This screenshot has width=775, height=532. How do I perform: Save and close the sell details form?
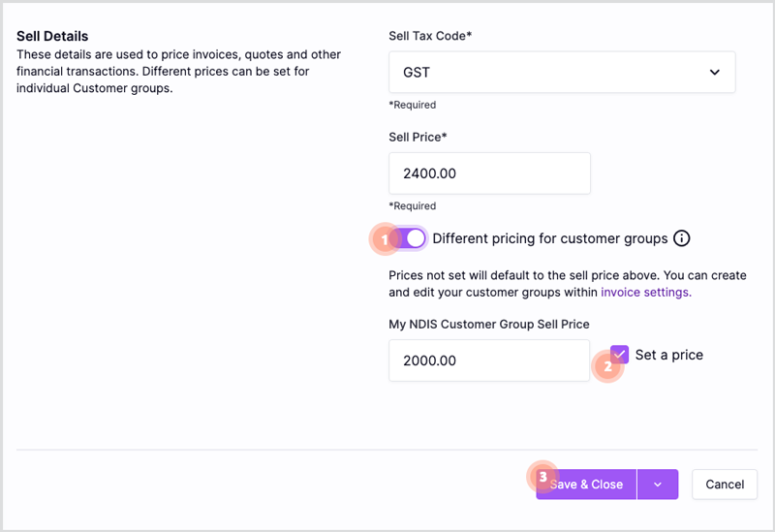click(x=586, y=485)
